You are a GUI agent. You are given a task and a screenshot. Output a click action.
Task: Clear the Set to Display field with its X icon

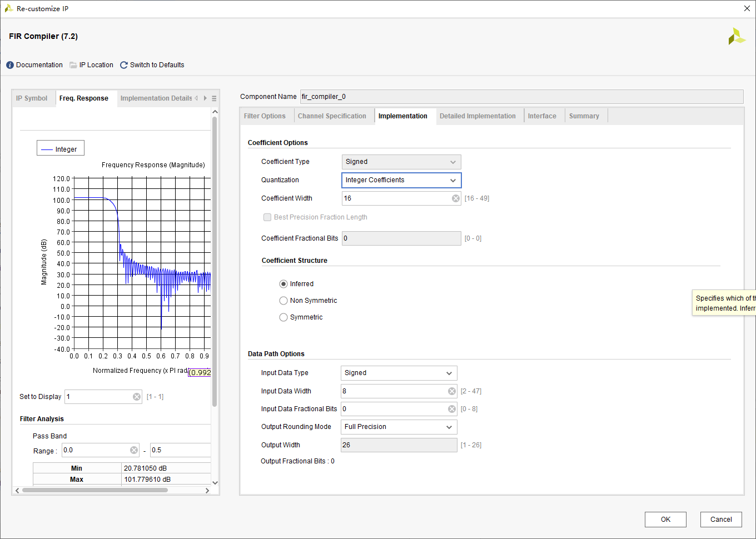(137, 397)
